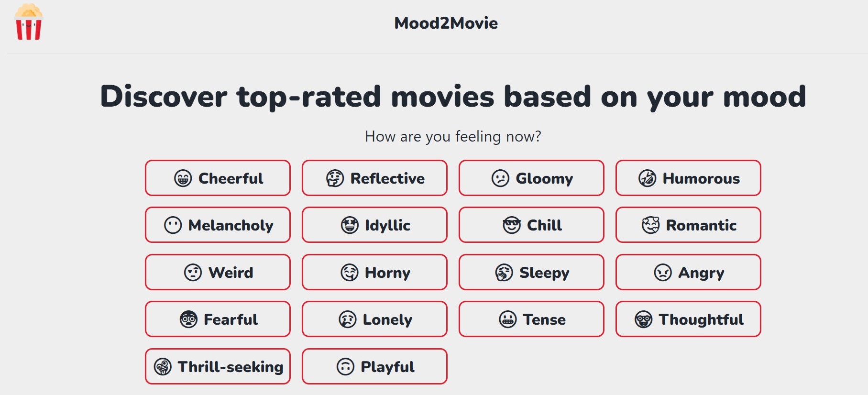Screen dimensions: 868x395
Task: Click the upside-down face beside Playful
Action: tap(345, 367)
